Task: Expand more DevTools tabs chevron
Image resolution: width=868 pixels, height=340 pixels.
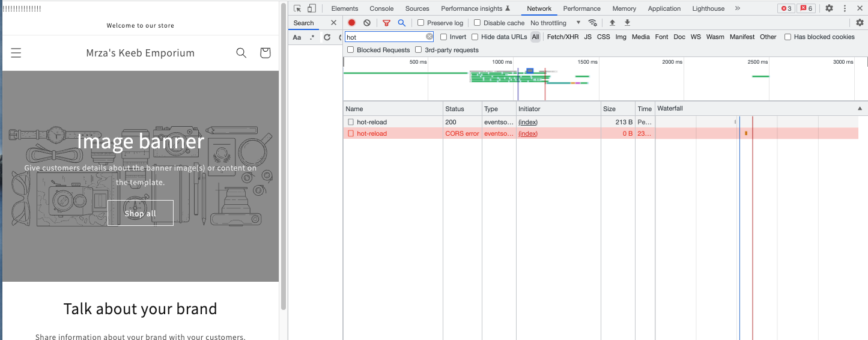Action: pos(738,8)
